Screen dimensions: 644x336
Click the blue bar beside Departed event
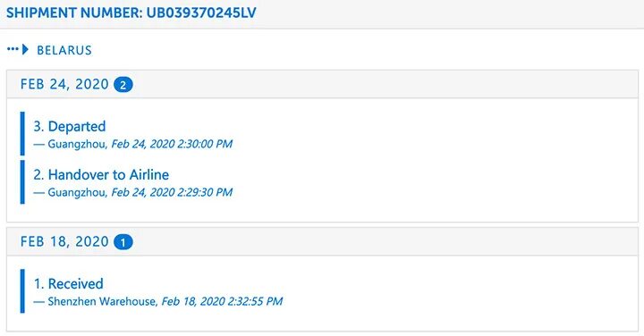22,134
